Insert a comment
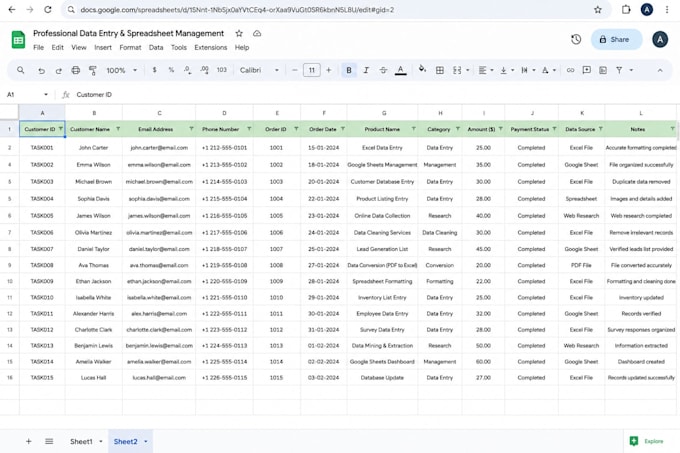The width and height of the screenshot is (680, 453). pos(586,70)
